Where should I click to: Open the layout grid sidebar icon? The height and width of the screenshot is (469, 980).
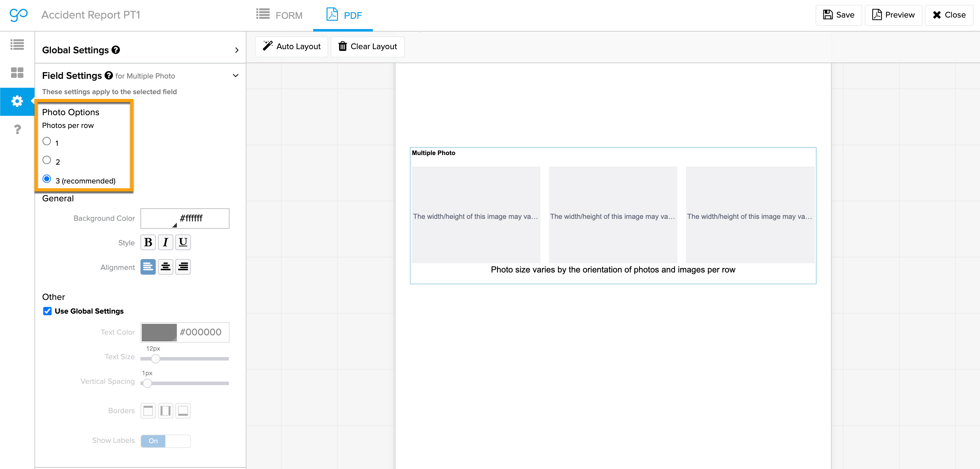(17, 73)
